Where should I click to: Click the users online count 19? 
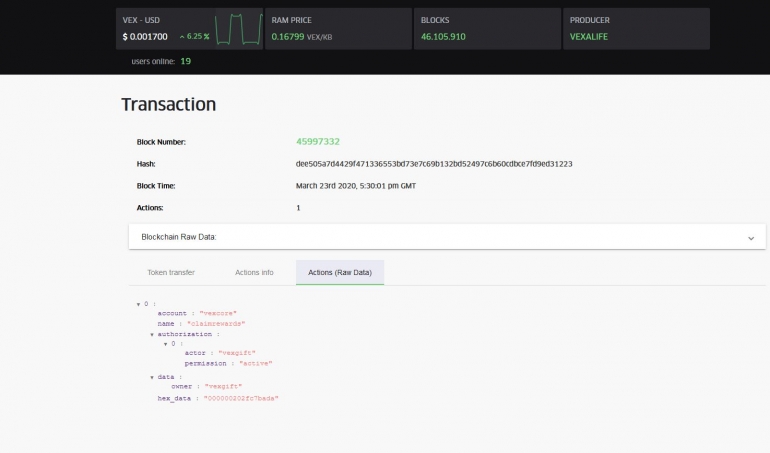coord(185,61)
